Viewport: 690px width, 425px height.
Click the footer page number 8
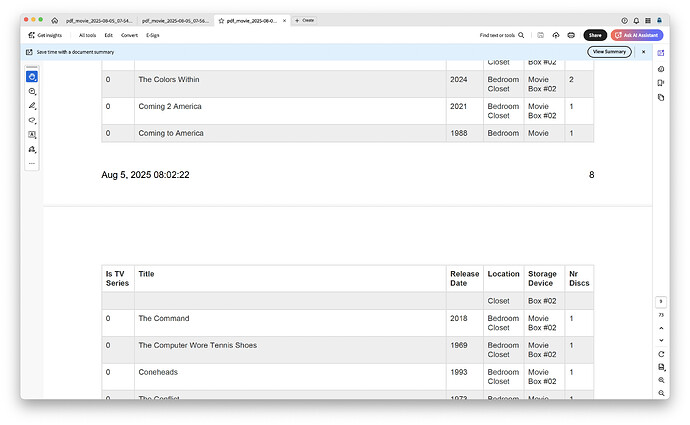591,175
